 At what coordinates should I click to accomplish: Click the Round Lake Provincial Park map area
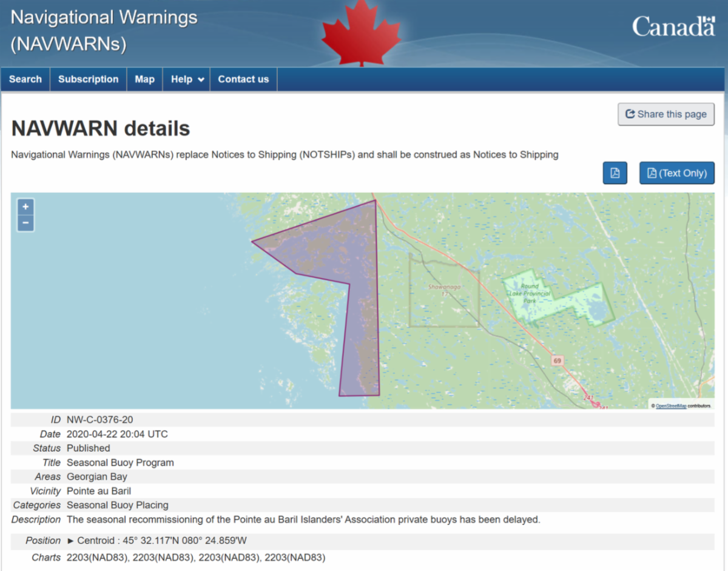point(558,298)
